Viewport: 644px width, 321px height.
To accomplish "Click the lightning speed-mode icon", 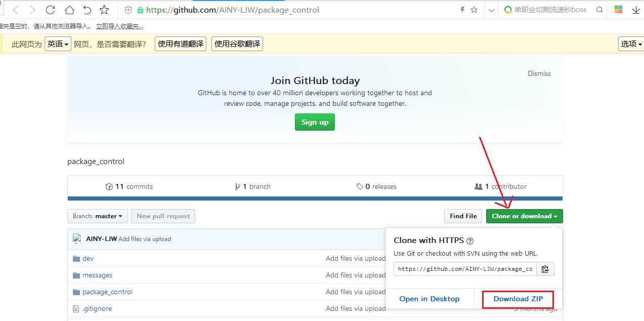I will tap(462, 10).
